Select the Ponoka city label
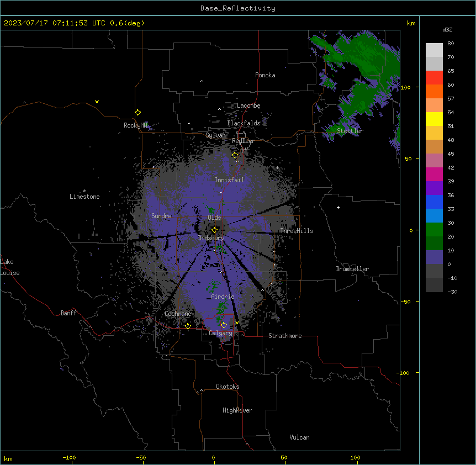The width and height of the screenshot is (476, 465). point(265,75)
